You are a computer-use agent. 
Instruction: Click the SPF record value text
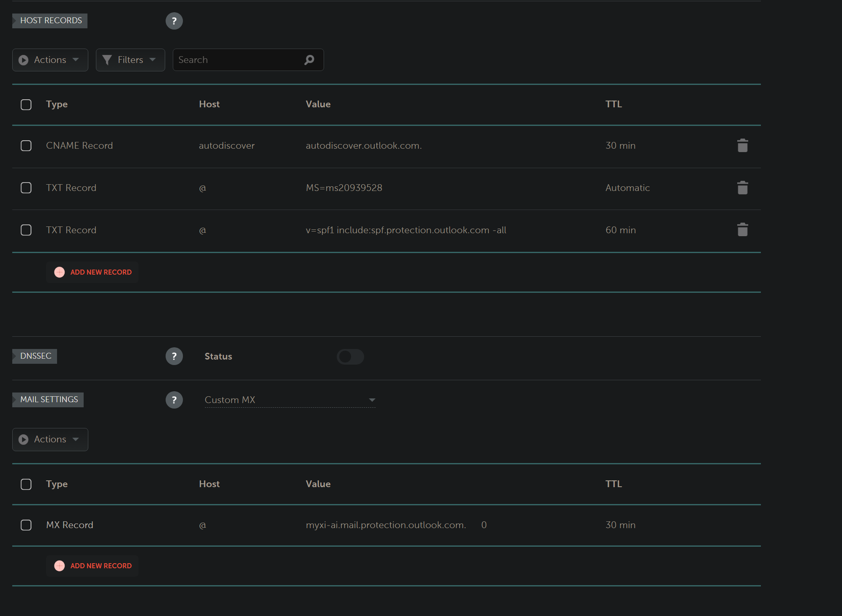tap(406, 230)
